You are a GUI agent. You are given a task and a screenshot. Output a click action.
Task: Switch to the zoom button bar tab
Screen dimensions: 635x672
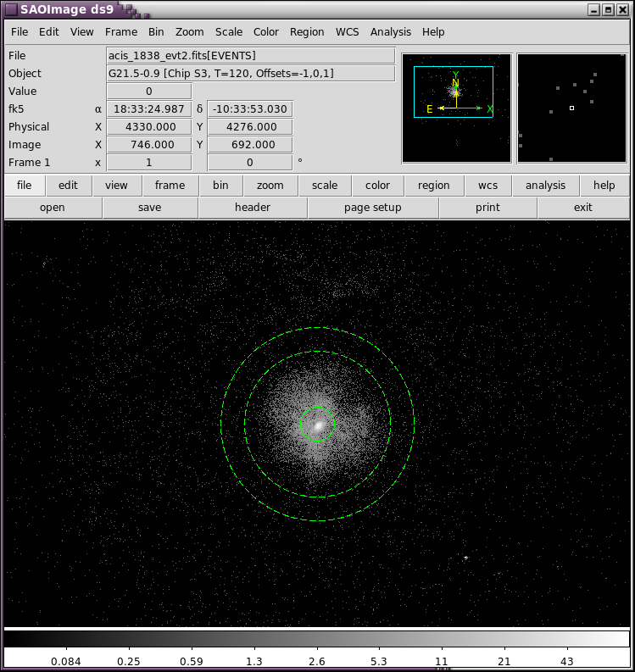tap(270, 186)
